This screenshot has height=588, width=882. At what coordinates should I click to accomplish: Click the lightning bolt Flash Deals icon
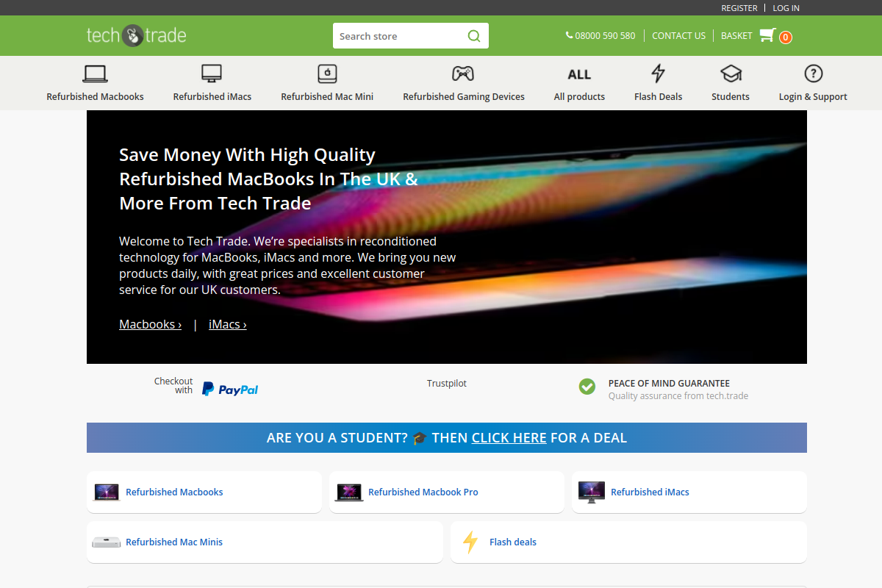click(x=659, y=73)
